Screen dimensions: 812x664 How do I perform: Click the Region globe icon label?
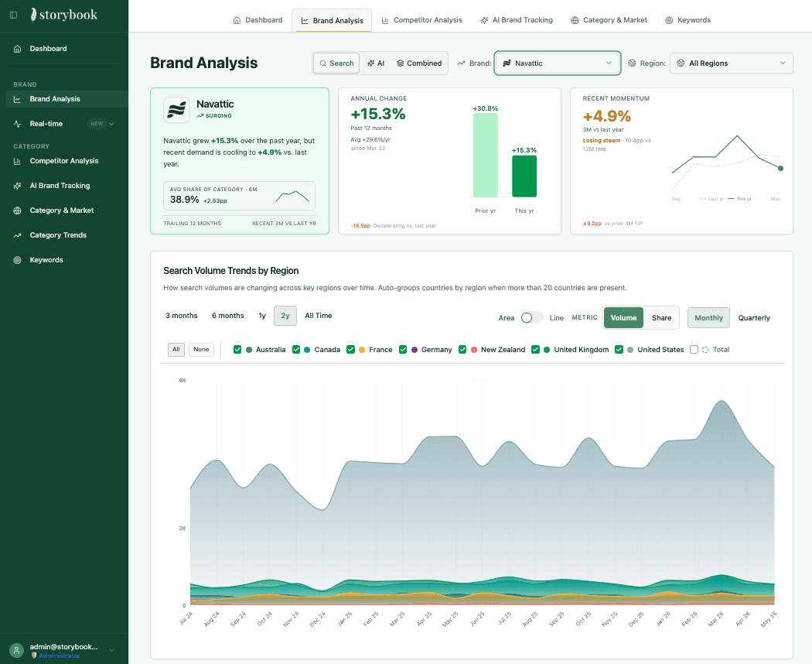[632, 63]
